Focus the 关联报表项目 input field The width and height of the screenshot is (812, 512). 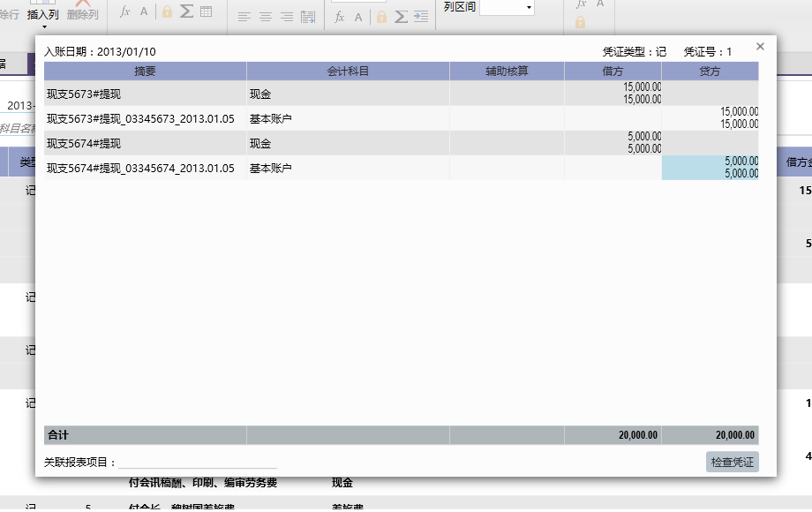pyautogui.click(x=197, y=462)
